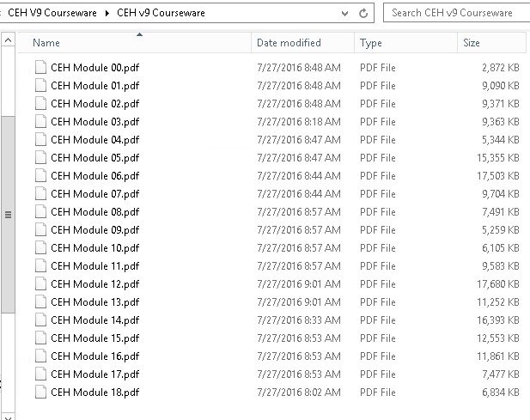Click the file icon of CEH Module 02.pdf
This screenshot has height=420, width=530.
coord(40,103)
